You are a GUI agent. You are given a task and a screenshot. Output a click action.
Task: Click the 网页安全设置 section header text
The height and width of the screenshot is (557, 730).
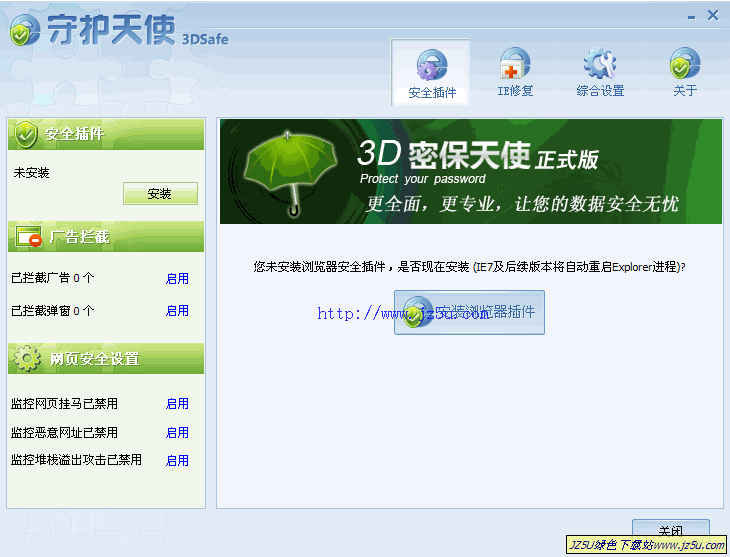(x=95, y=359)
